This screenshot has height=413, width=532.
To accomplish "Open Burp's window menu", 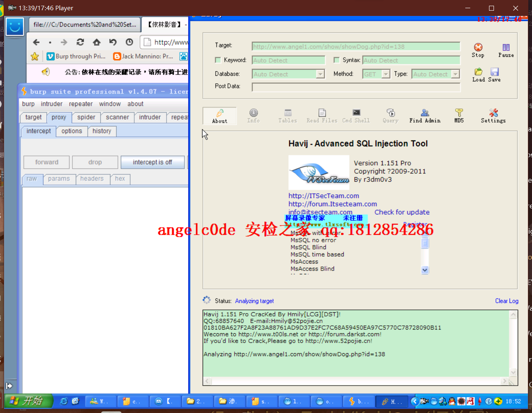I will click(110, 104).
